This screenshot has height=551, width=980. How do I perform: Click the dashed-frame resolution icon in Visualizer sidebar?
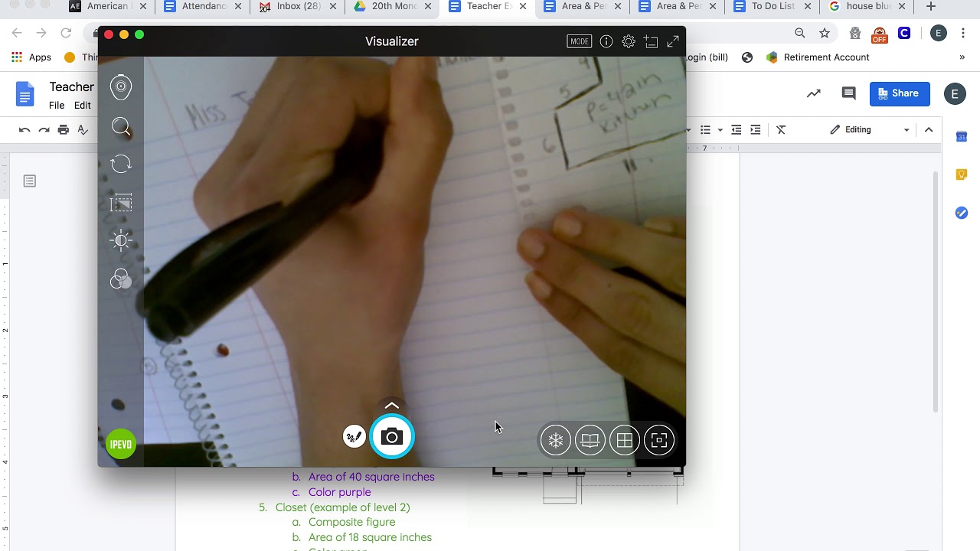pyautogui.click(x=121, y=203)
